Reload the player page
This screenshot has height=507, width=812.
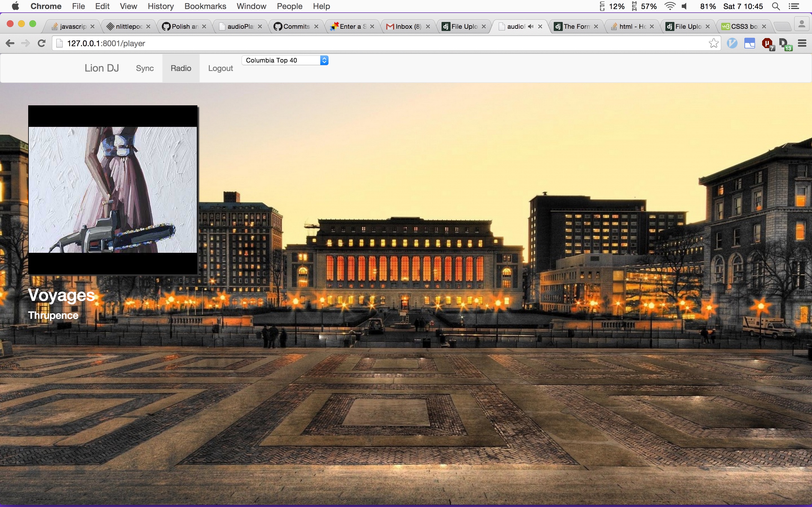click(x=42, y=43)
